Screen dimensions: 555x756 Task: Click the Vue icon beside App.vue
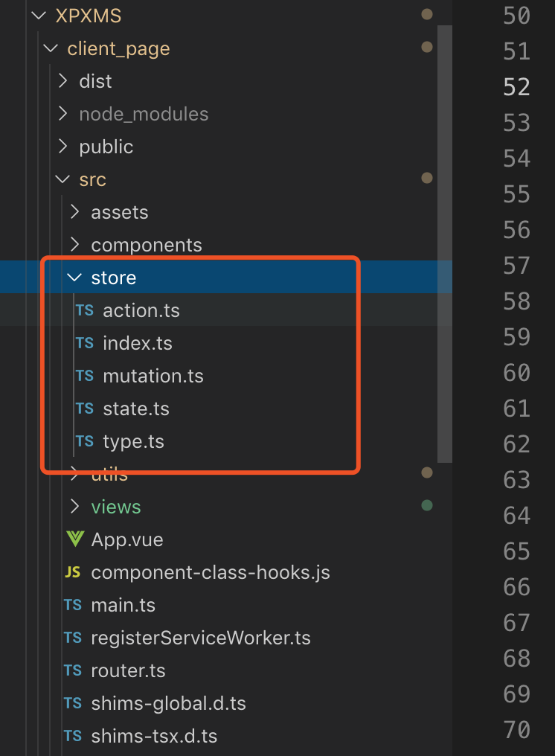coord(75,539)
